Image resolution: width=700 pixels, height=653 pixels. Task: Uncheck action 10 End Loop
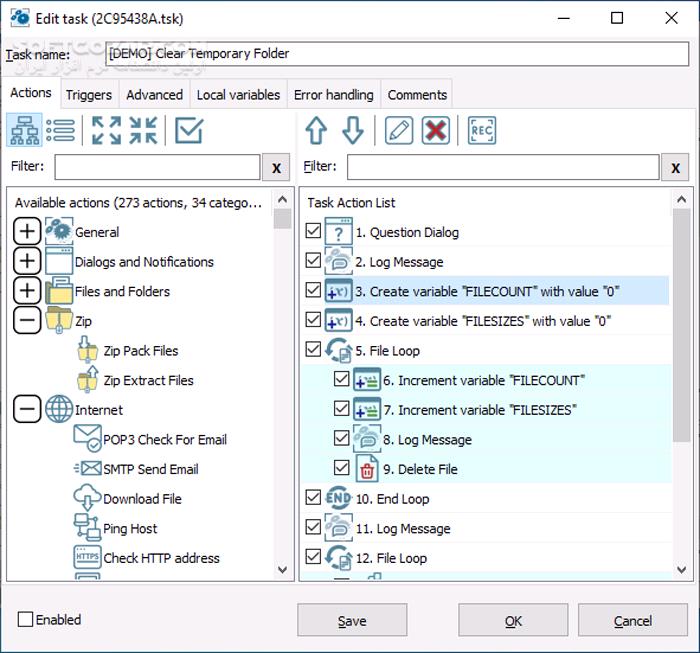313,497
